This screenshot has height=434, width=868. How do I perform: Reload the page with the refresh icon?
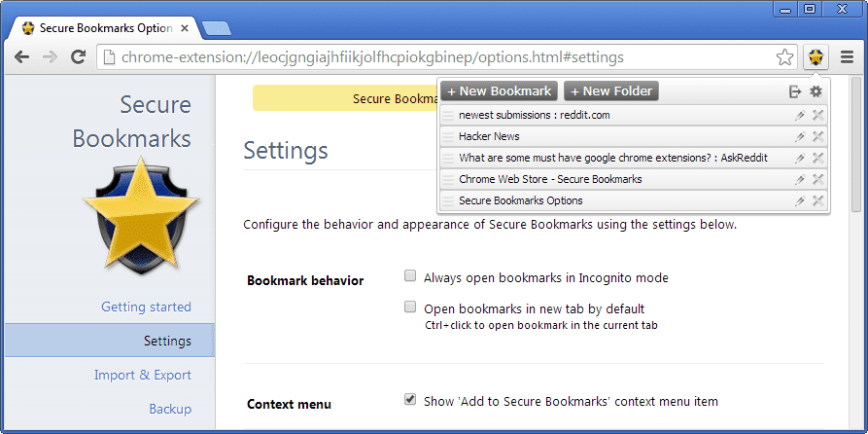pos(79,56)
